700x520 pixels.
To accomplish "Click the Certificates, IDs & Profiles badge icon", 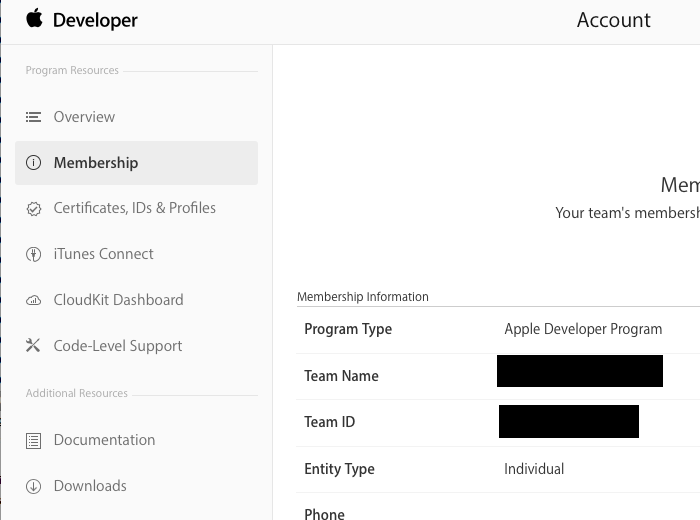I will (33, 209).
